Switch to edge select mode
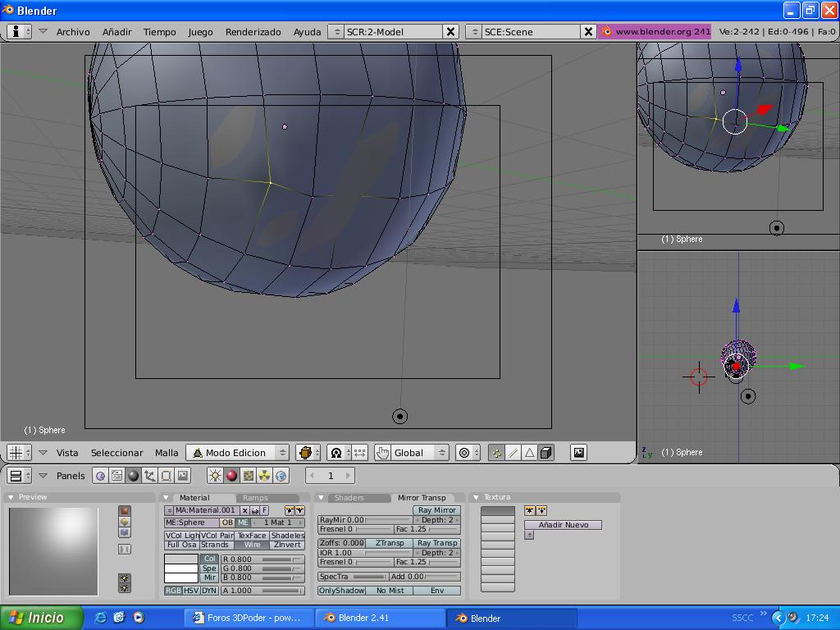 click(x=513, y=453)
